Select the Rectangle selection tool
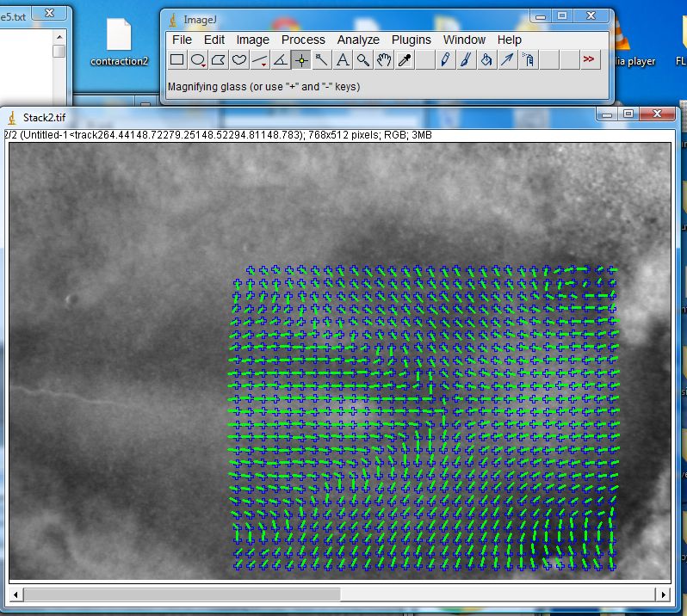The image size is (687, 616). click(x=176, y=59)
